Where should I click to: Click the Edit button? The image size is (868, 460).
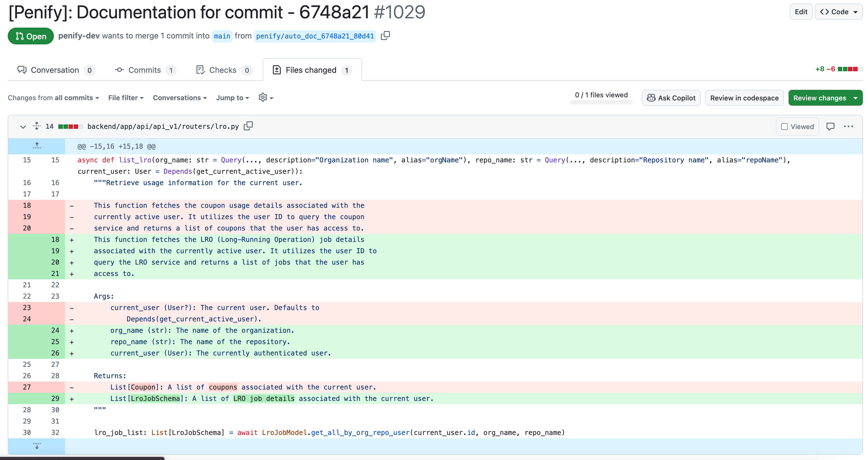click(x=801, y=11)
